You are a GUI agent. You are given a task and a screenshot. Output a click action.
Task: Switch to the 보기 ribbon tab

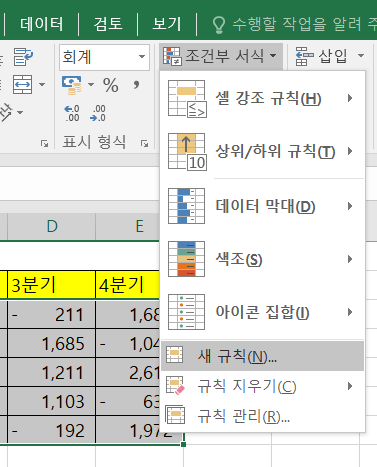point(167,24)
